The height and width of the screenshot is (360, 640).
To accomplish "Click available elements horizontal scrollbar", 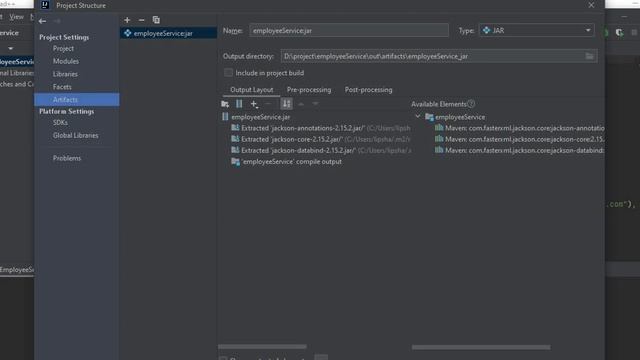I will tap(481, 347).
